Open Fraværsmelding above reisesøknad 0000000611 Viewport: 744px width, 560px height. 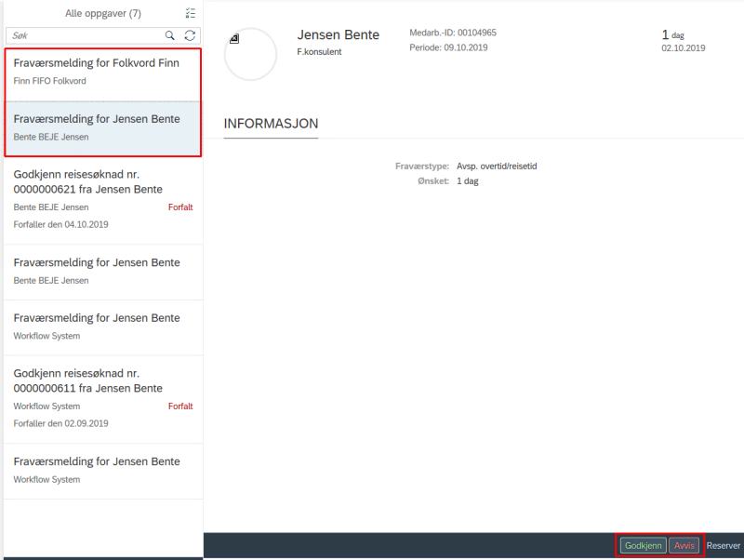(x=103, y=328)
